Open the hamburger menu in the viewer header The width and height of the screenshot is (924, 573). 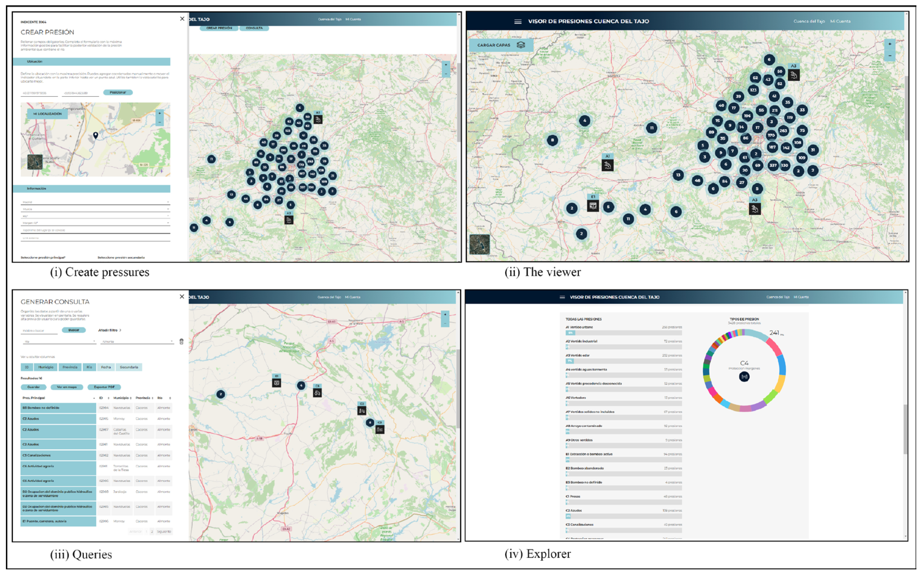pos(517,22)
